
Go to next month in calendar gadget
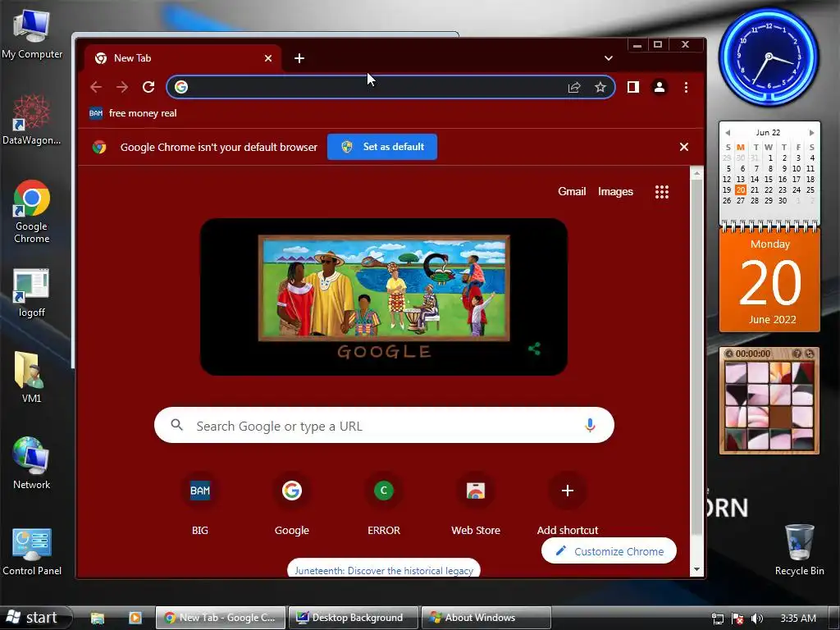(x=811, y=132)
